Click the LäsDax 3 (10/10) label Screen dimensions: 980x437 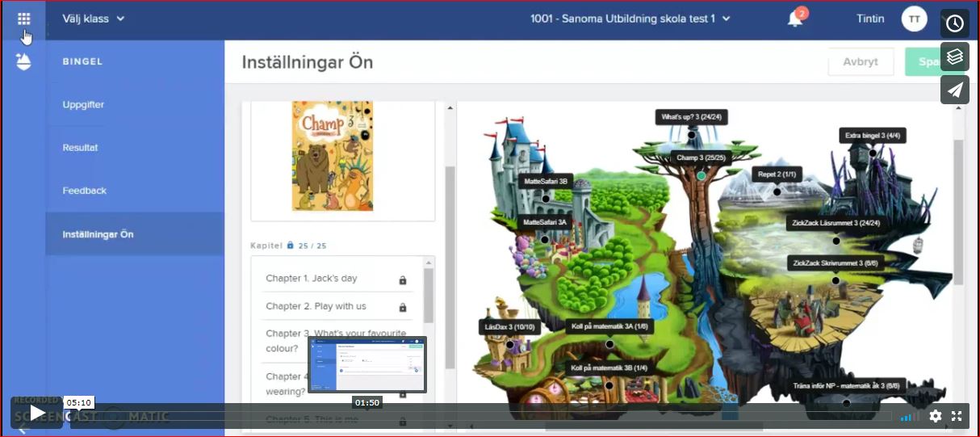pos(509,327)
